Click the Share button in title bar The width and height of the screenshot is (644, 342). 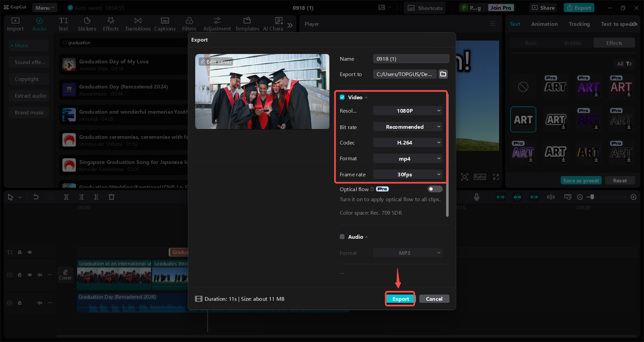click(542, 8)
